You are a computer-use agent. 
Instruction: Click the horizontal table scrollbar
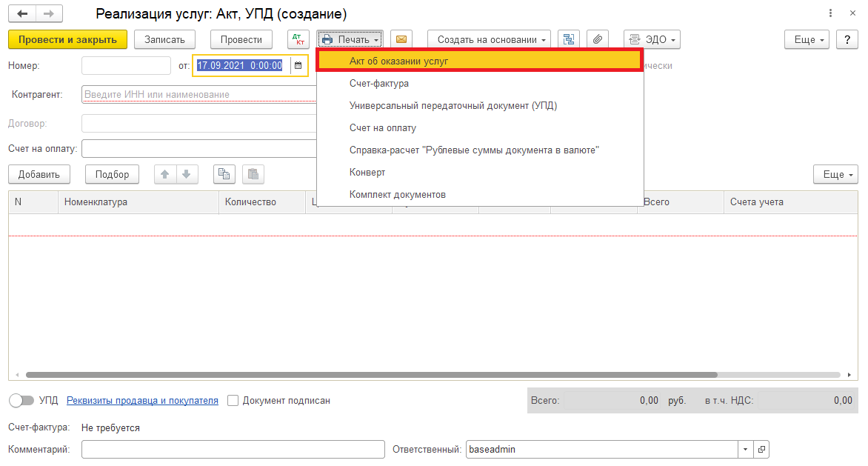point(370,375)
